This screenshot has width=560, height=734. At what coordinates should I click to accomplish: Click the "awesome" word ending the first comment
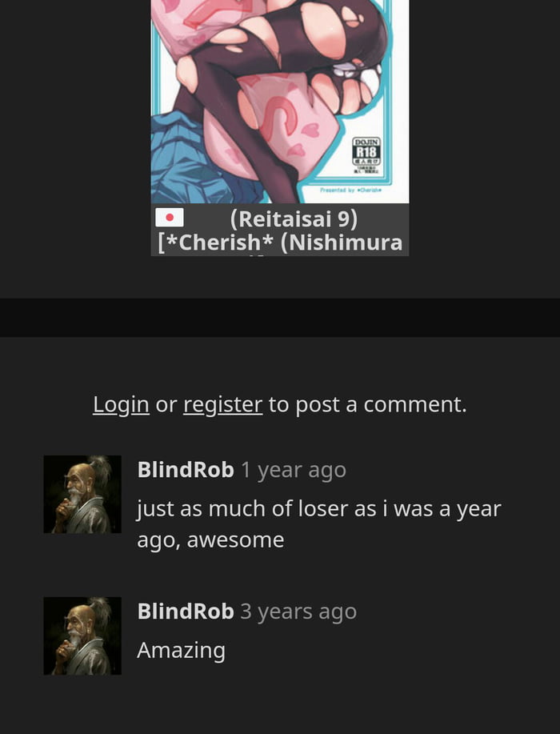coord(235,540)
